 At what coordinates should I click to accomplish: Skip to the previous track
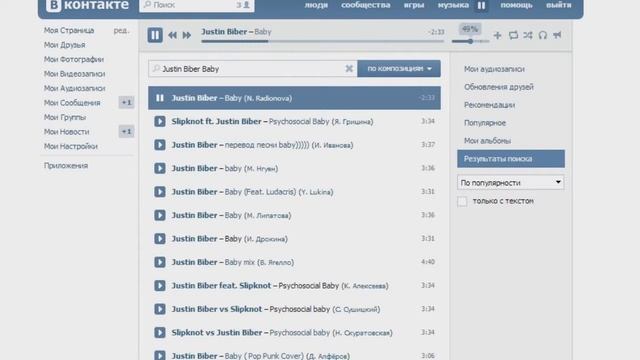pyautogui.click(x=172, y=35)
